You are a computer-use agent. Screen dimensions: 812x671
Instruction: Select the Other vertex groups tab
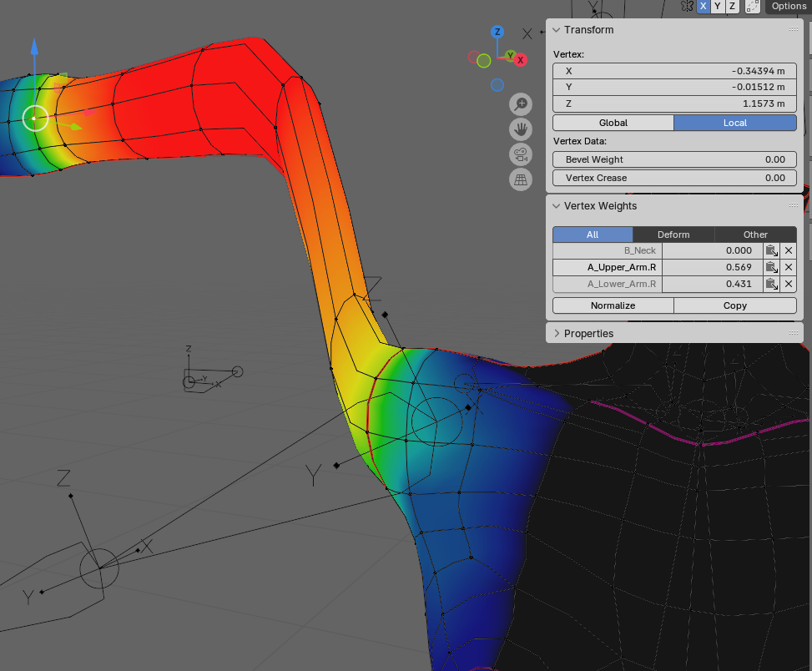pyautogui.click(x=755, y=235)
